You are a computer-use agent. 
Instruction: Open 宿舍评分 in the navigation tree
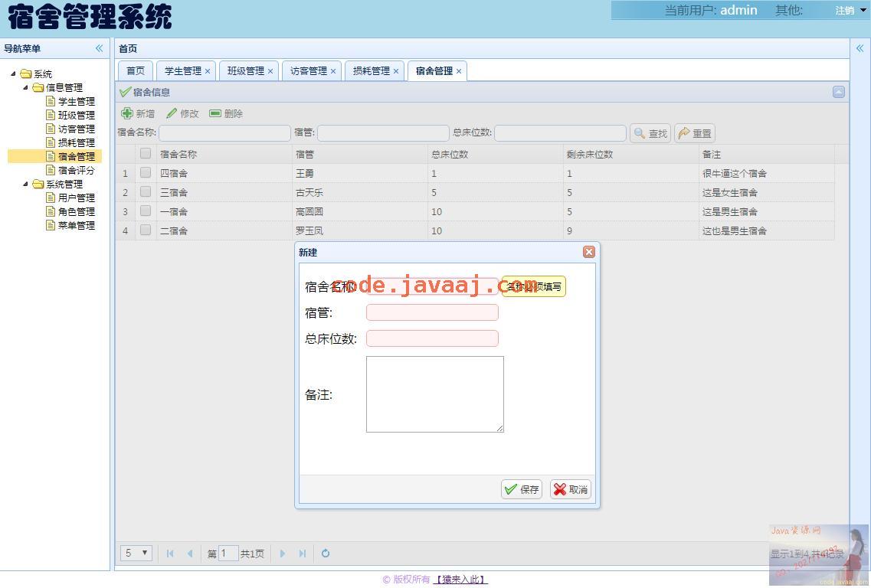coord(76,170)
